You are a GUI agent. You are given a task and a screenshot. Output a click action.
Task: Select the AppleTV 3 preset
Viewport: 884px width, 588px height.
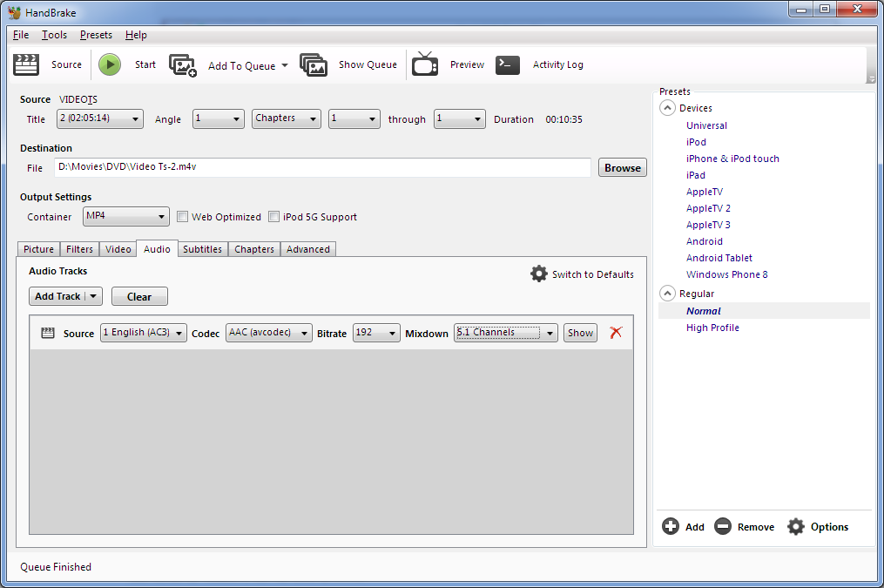[x=708, y=225]
